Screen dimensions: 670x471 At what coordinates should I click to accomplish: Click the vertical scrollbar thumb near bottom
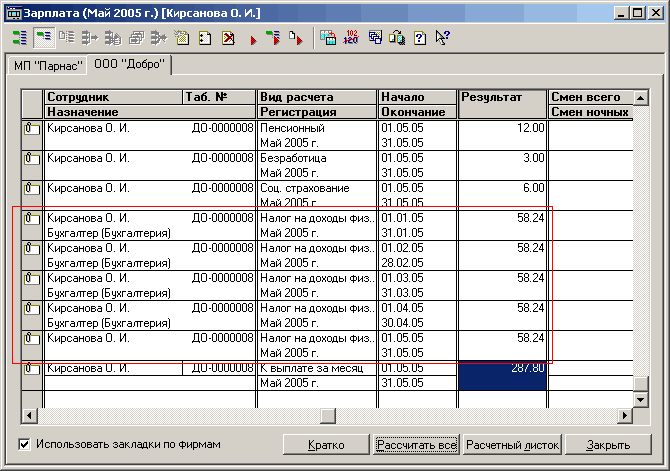[641, 383]
